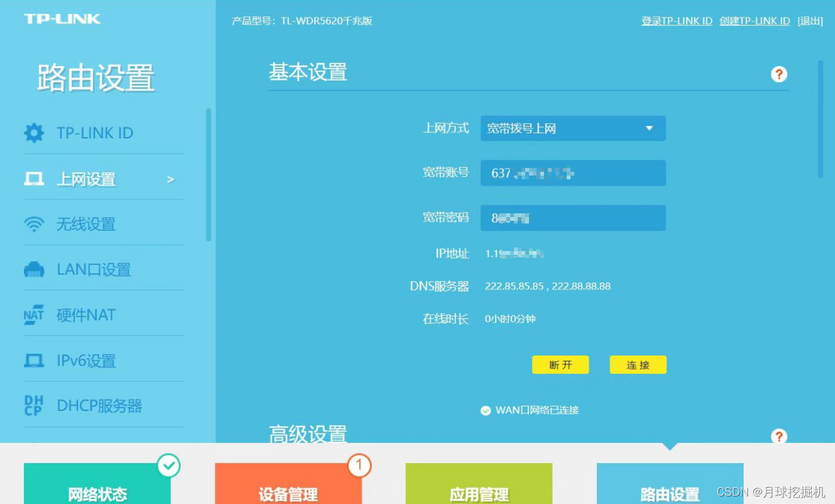Click the DNS服务器 label

coord(440,286)
